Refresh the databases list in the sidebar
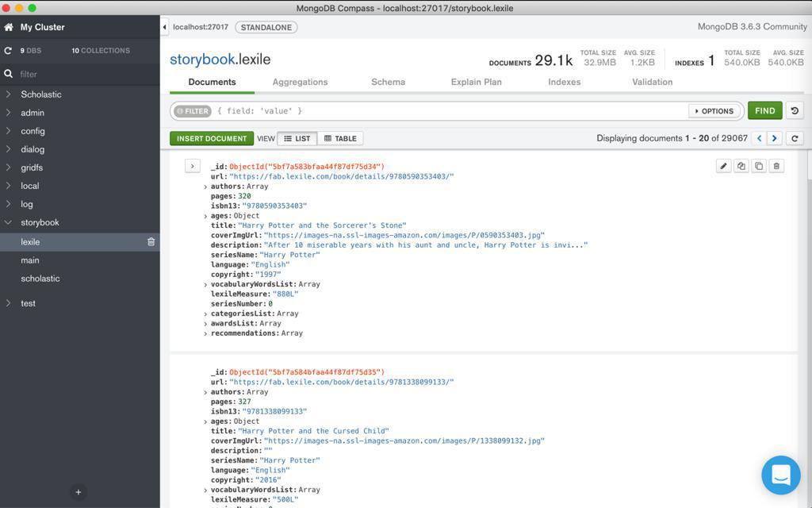This screenshot has width=812, height=508. click(x=8, y=51)
